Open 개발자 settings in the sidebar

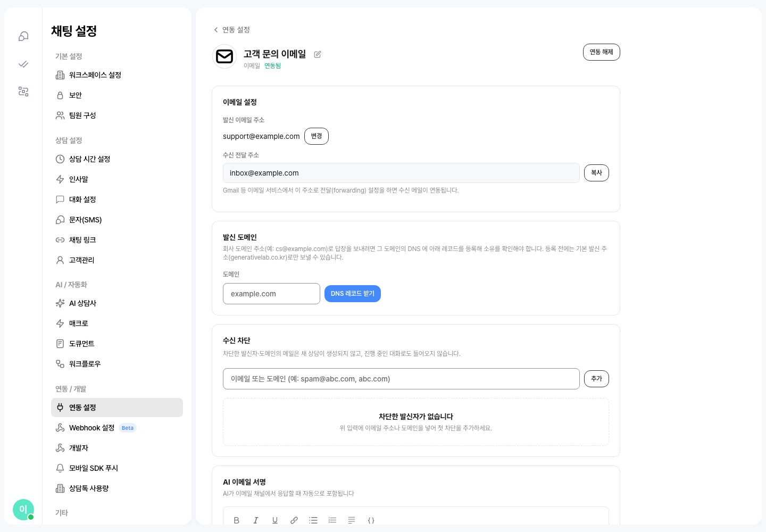117,448
